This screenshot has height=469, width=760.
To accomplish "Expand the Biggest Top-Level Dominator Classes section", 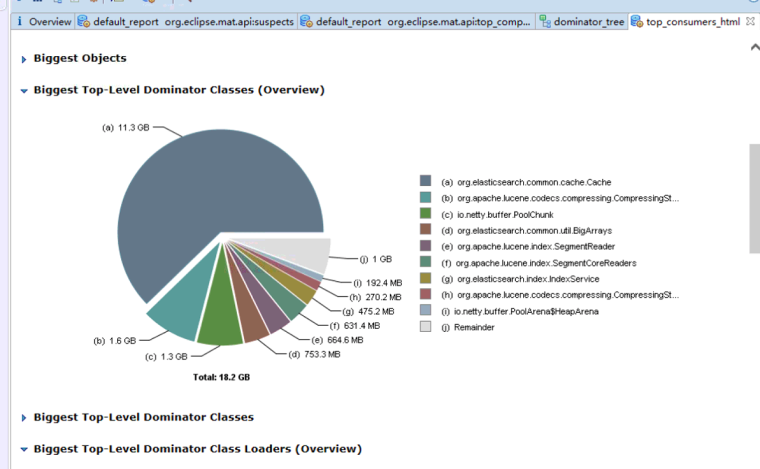I will (x=24, y=418).
